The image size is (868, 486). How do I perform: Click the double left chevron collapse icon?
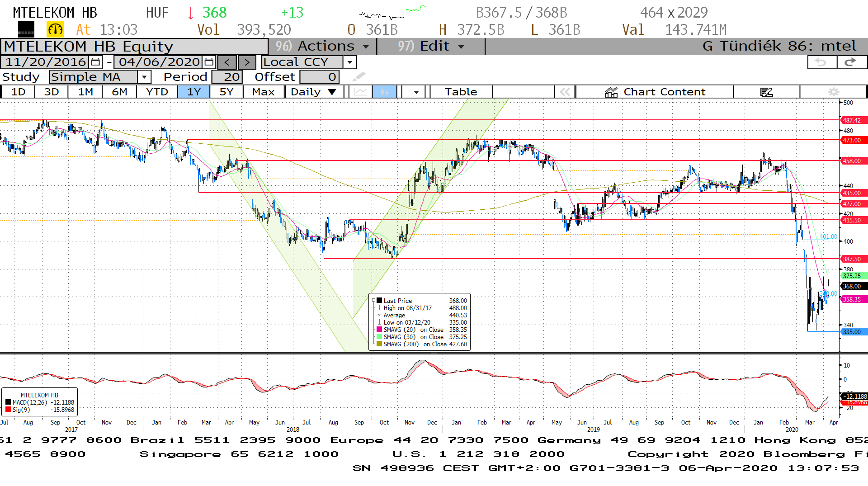coord(565,92)
